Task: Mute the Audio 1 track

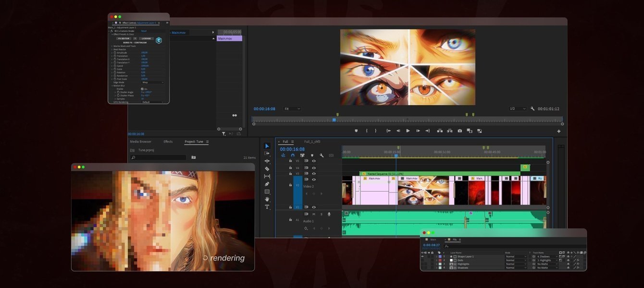Action: tap(314, 214)
